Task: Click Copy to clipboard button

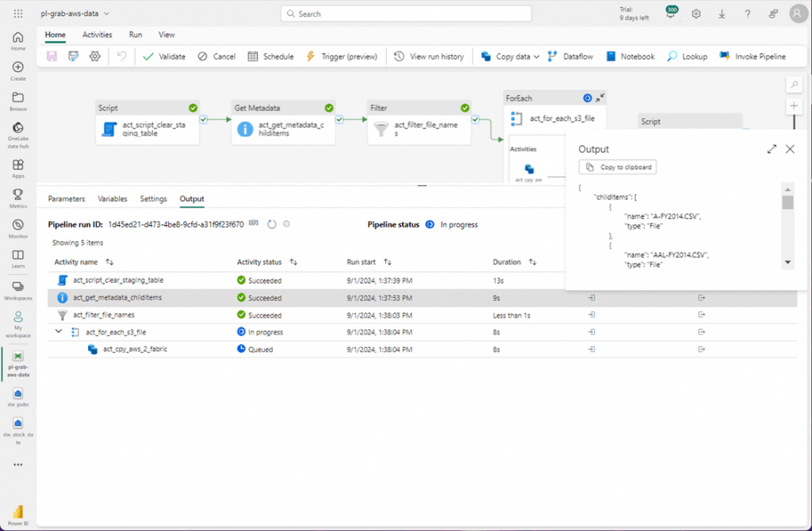Action: point(618,166)
